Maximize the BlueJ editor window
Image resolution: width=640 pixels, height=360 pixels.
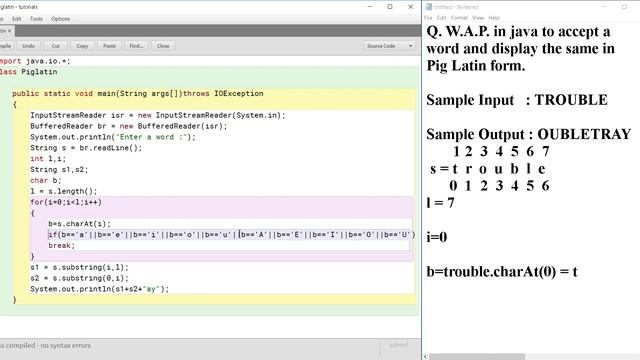pyautogui.click(x=390, y=7)
